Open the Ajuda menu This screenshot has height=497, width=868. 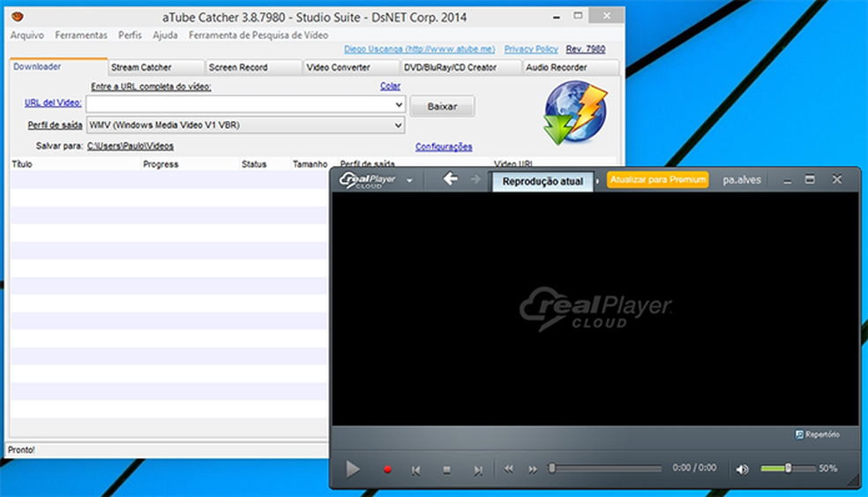tap(165, 35)
